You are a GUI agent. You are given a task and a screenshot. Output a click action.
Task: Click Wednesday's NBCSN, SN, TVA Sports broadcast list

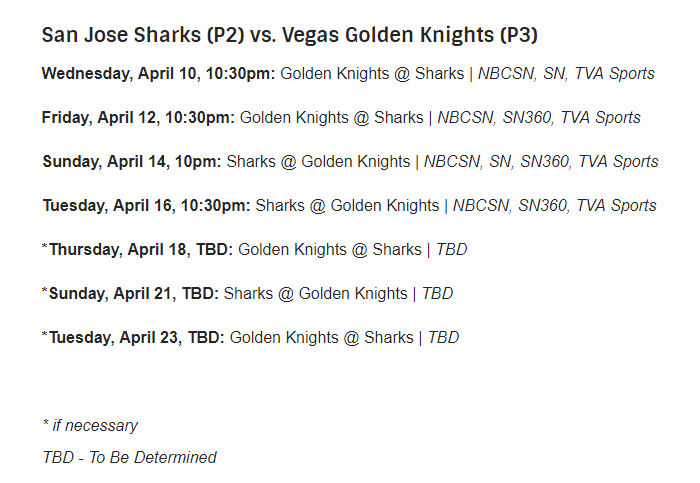pos(566,74)
